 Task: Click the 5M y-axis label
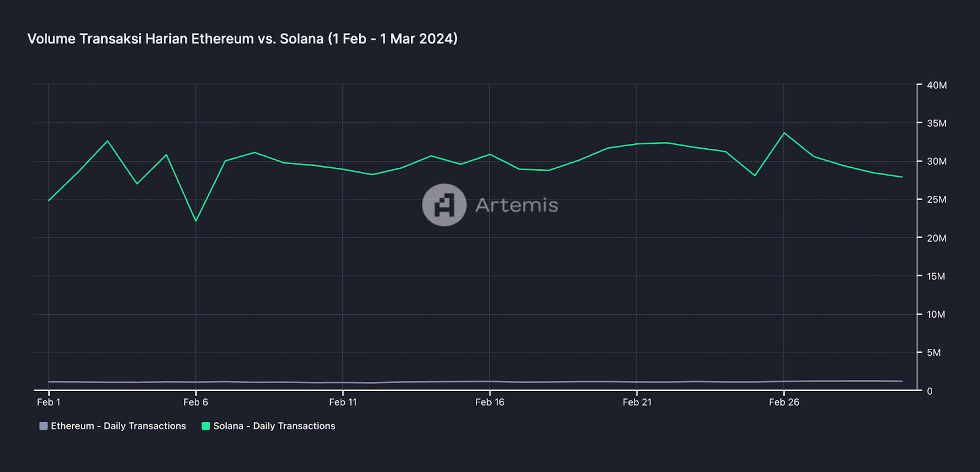[x=933, y=353]
